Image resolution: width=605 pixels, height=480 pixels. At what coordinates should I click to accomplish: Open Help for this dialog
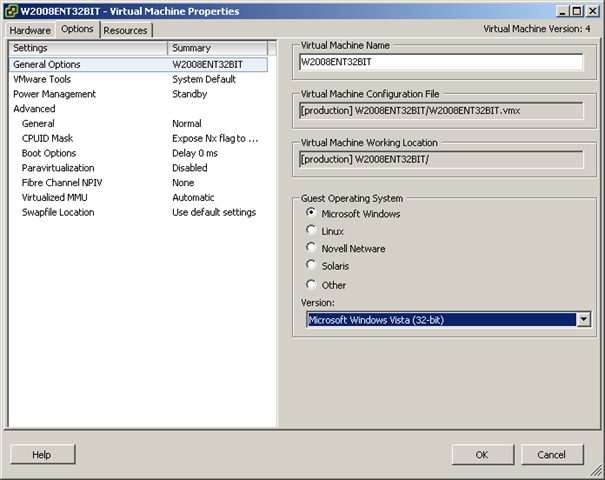coord(41,454)
